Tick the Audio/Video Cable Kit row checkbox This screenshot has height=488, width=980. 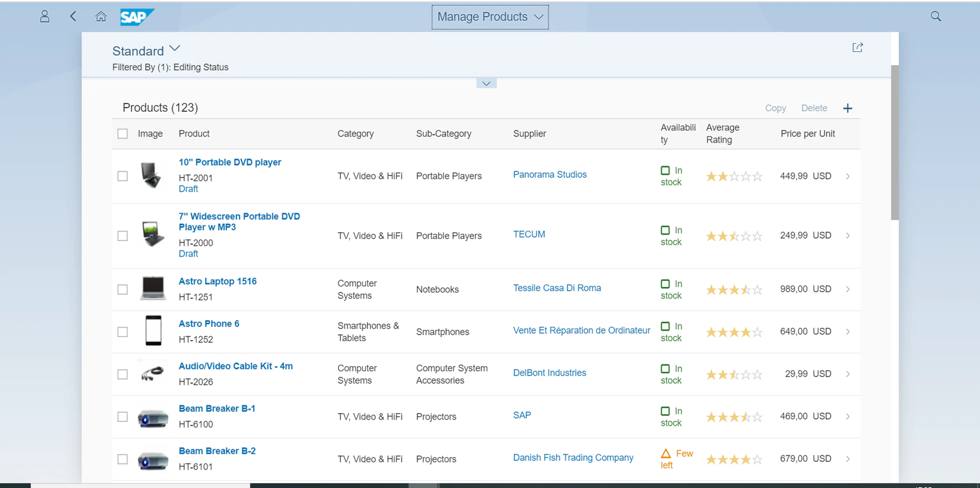tap(123, 374)
